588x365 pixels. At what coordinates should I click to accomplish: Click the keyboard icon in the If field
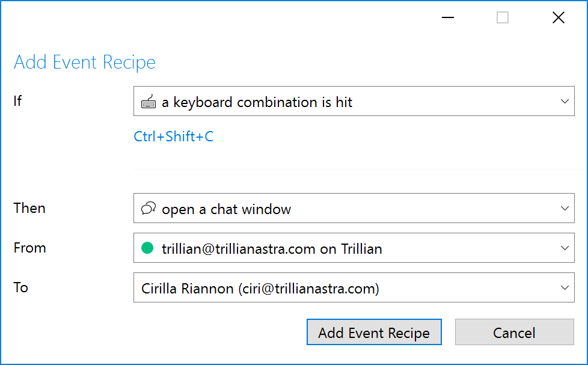point(149,102)
